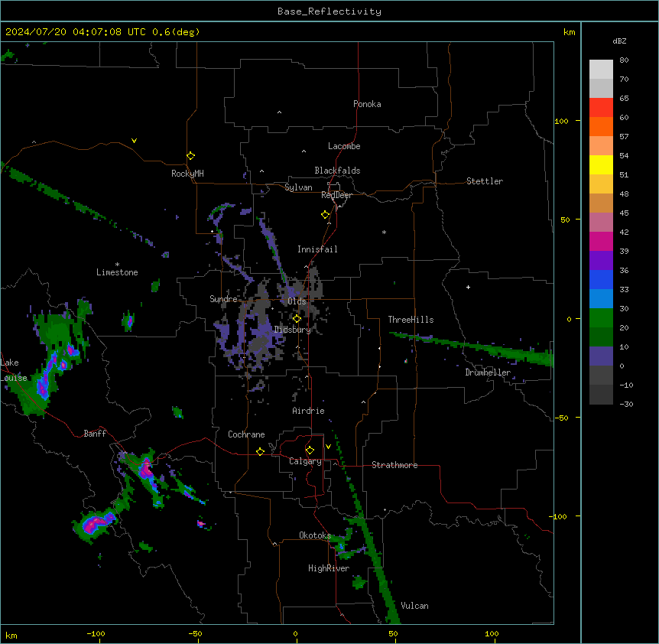The image size is (659, 644).
Task: Click the Lacombe city label
Action: [x=344, y=146]
